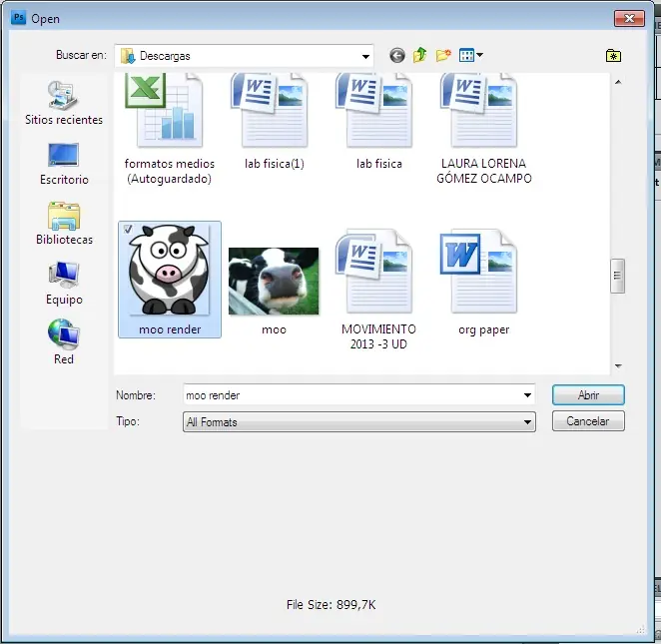This screenshot has height=644, width=661.
Task: Expand the Nombre filename dropdown arrow
Action: click(x=527, y=395)
